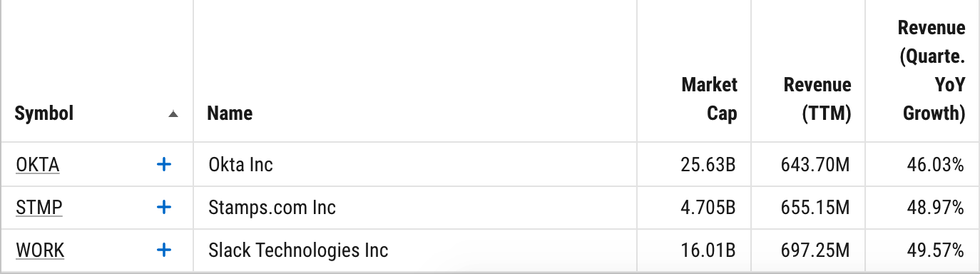
Task: Click the 697.25M revenue value
Action: tap(817, 250)
